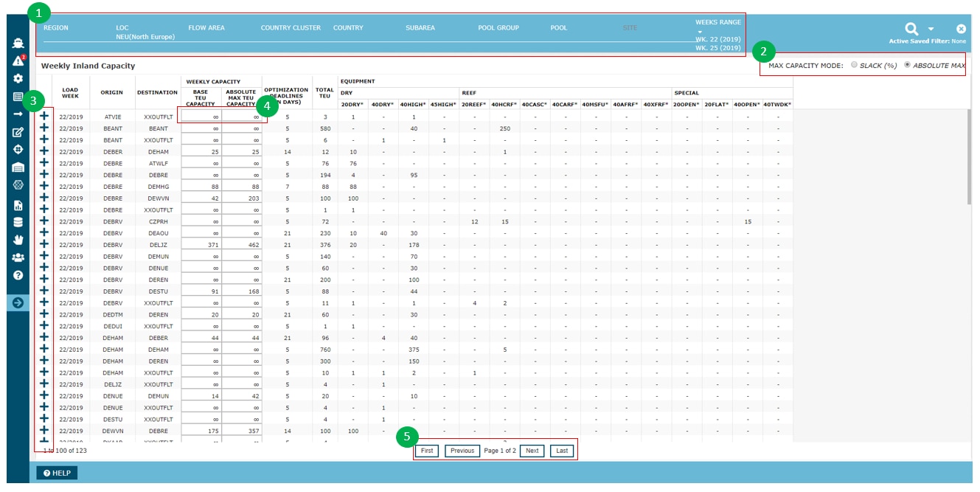Open the database stack sidebar icon
The image size is (980, 492).
point(18,222)
